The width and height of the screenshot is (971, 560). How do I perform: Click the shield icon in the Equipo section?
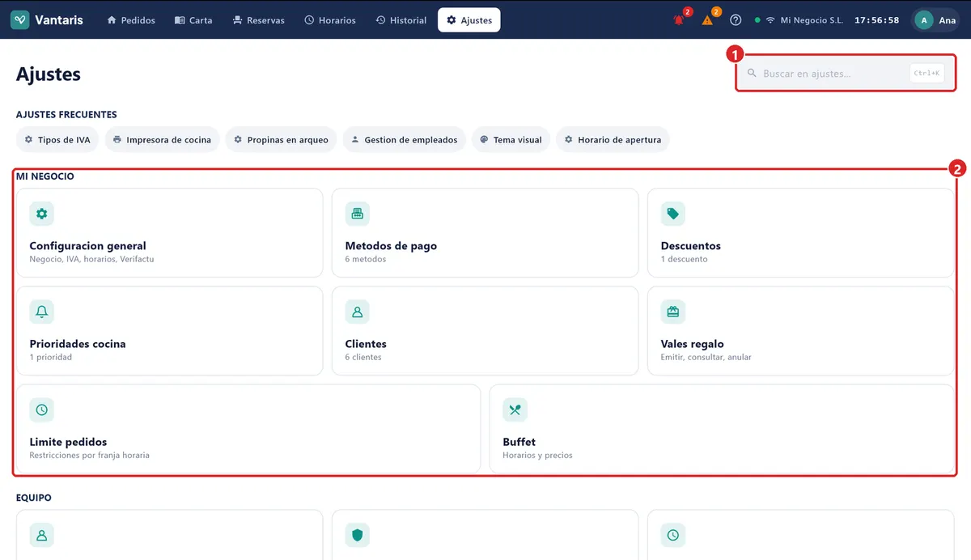pos(358,535)
